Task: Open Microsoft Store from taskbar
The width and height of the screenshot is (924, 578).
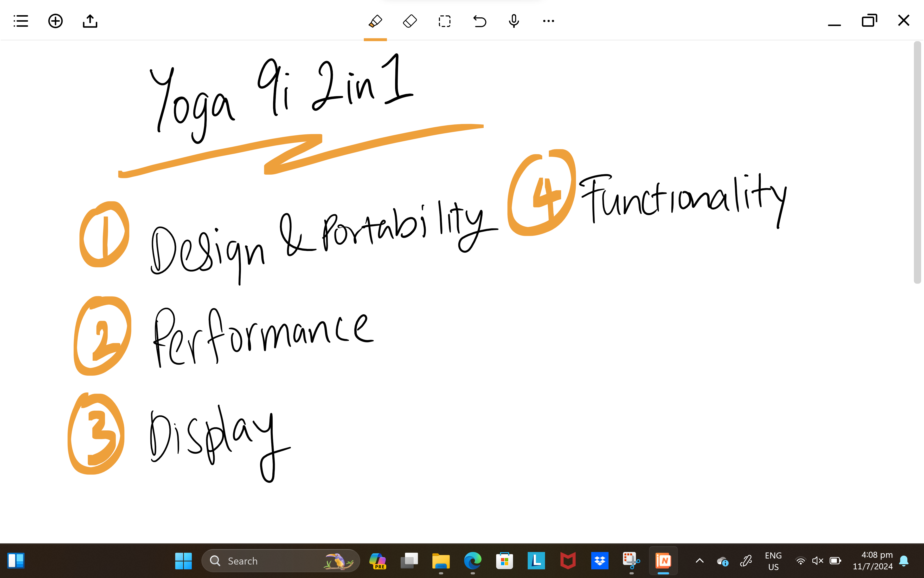Action: pos(504,561)
